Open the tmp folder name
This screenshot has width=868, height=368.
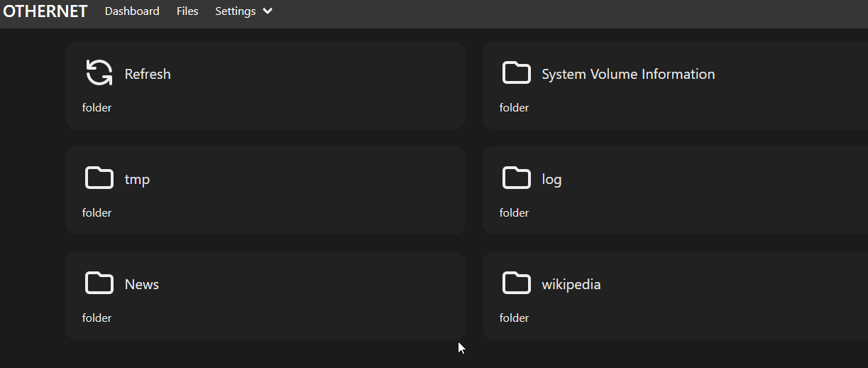[x=137, y=179]
